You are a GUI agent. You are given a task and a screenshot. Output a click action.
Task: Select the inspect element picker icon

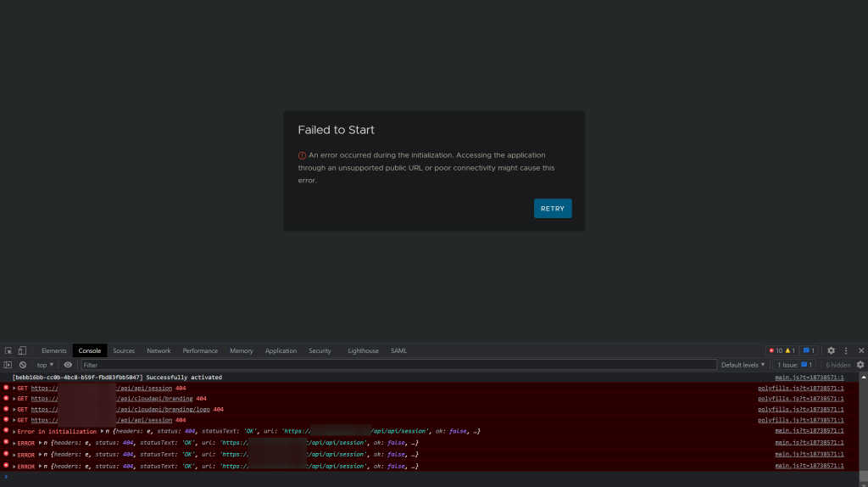pyautogui.click(x=8, y=350)
